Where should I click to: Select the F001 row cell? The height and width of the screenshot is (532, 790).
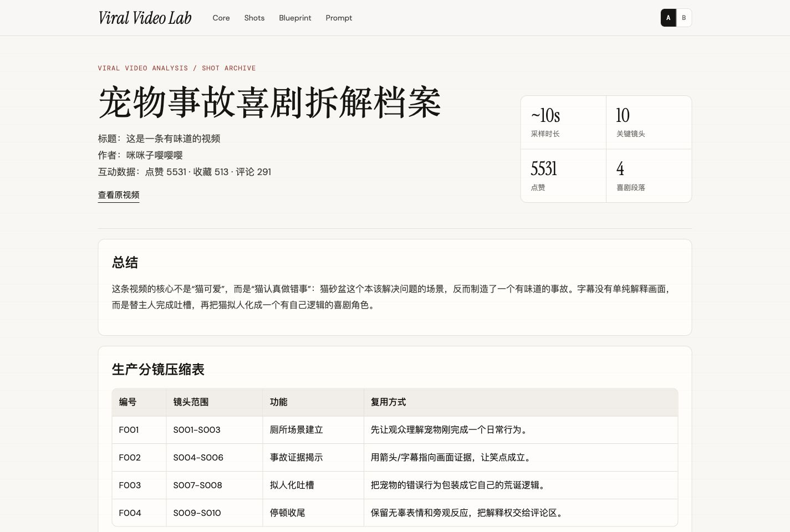pyautogui.click(x=139, y=430)
